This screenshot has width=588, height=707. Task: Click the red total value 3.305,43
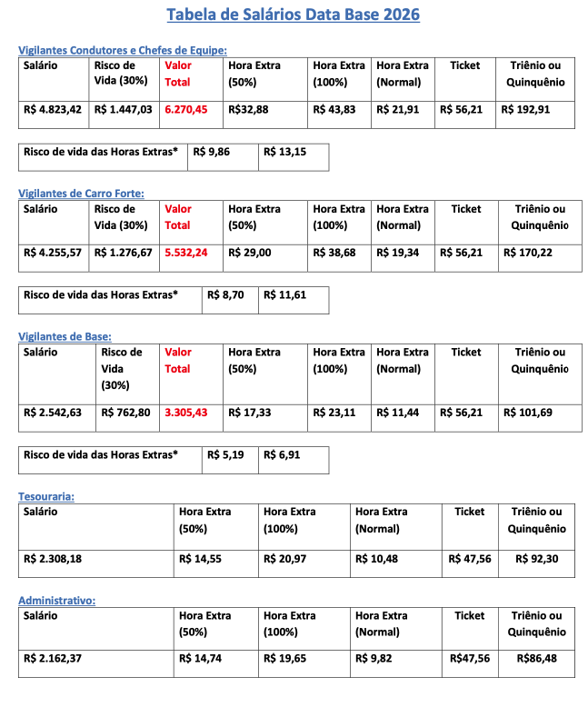186,413
